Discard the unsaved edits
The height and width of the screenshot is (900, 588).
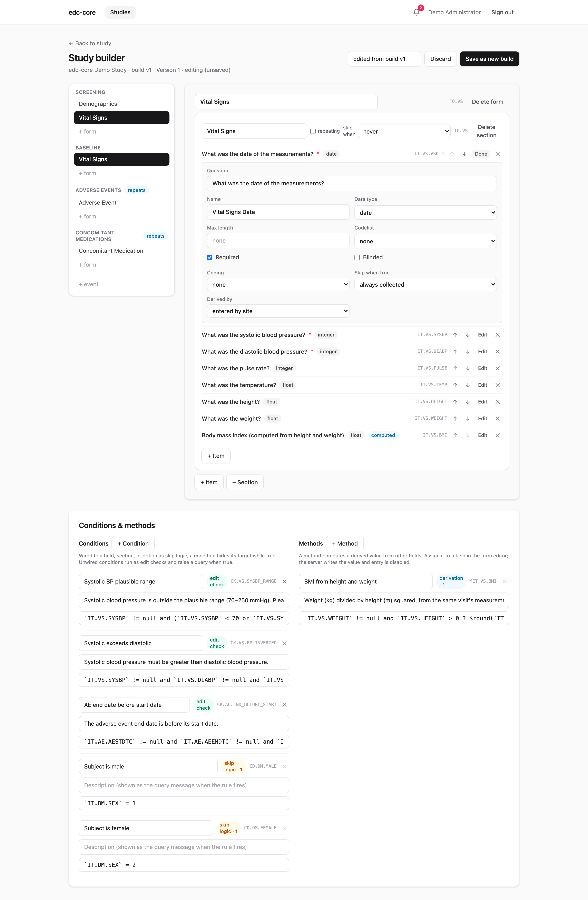coord(440,59)
